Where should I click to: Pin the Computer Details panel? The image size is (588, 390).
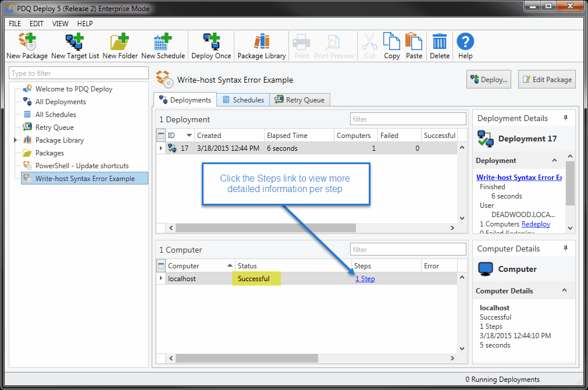(565, 248)
